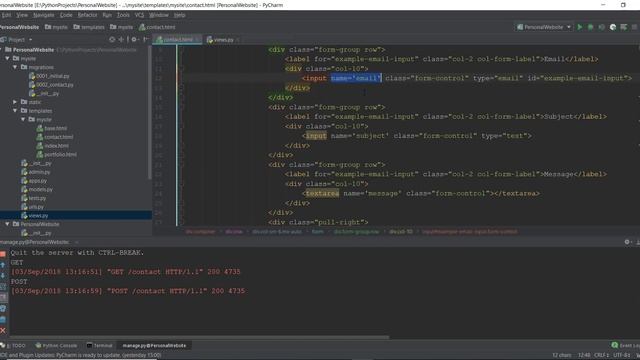This screenshot has height=360, width=640.
Task: Collapse the migrations folder
Action: point(15,67)
